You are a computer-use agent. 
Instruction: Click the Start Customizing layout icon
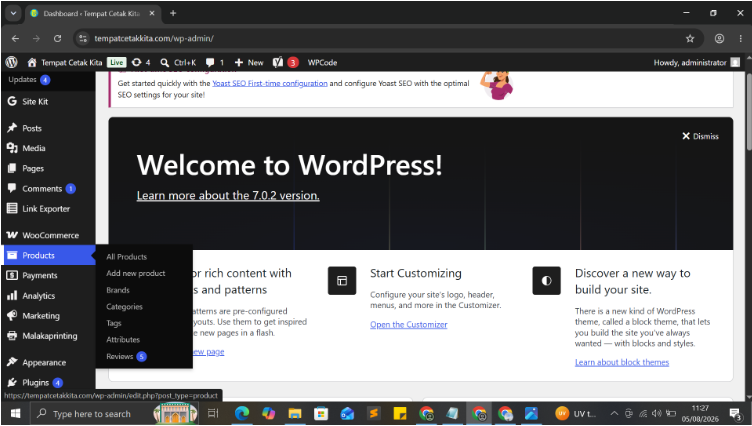click(x=342, y=281)
